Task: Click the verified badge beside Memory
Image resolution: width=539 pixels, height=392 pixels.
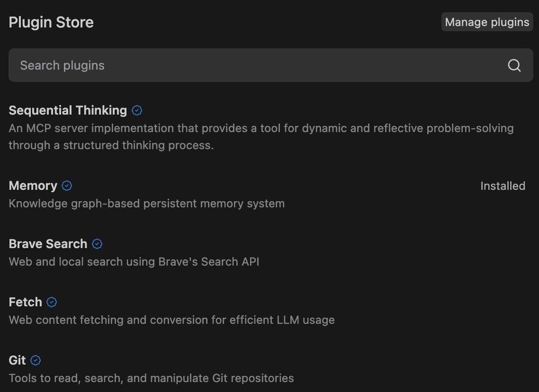Action: (67, 186)
